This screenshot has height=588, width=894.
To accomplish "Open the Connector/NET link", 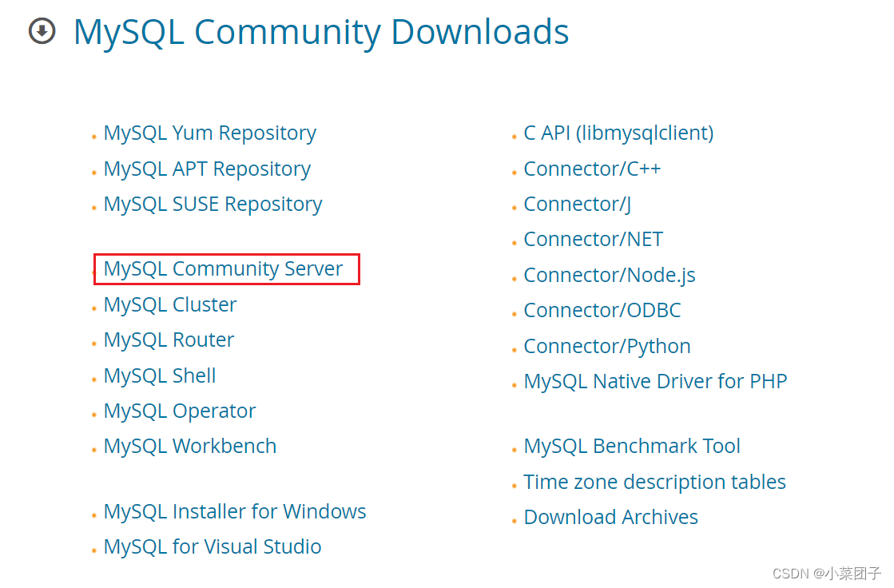I will coord(594,240).
